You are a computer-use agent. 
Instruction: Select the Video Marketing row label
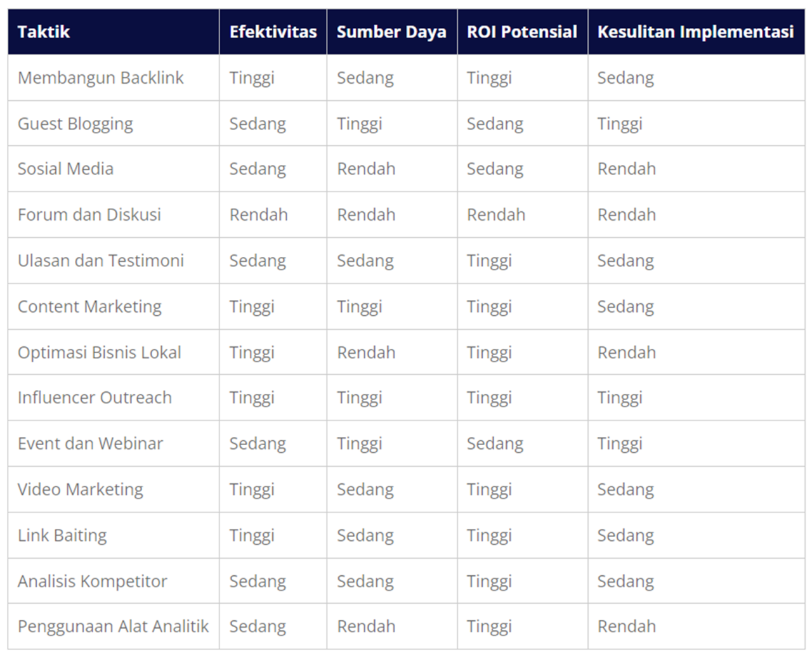click(81, 489)
